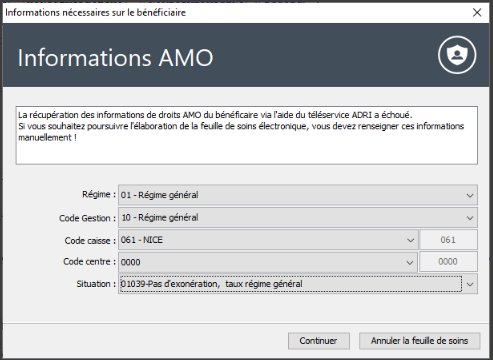Image resolution: width=493 pixels, height=360 pixels.
Task: Click the ADRI failure message text box
Action: pos(247,135)
